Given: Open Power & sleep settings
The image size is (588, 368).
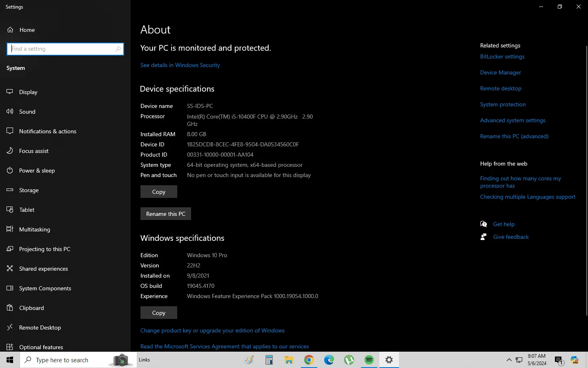Looking at the screenshot, I should coord(65,171).
